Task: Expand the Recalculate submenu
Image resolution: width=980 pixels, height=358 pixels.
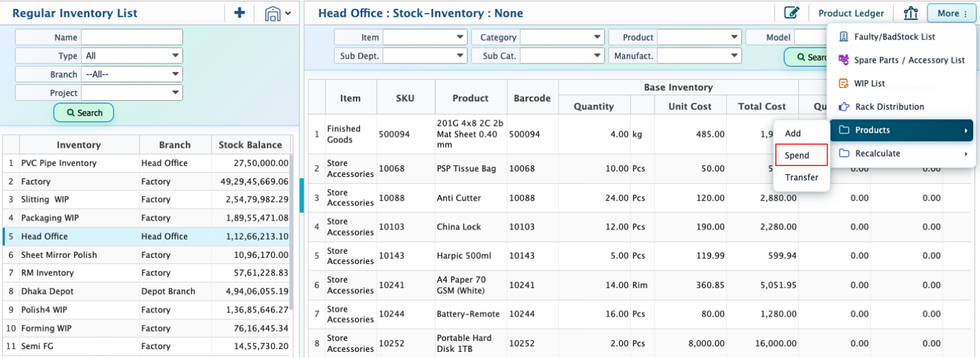Action: (902, 153)
